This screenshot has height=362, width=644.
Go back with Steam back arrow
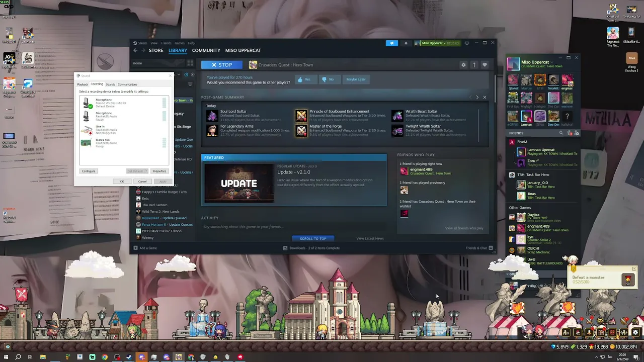click(135, 50)
